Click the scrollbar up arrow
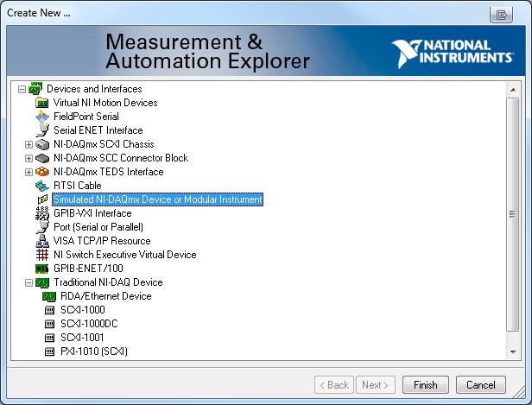This screenshot has height=405, width=532. pos(513,90)
